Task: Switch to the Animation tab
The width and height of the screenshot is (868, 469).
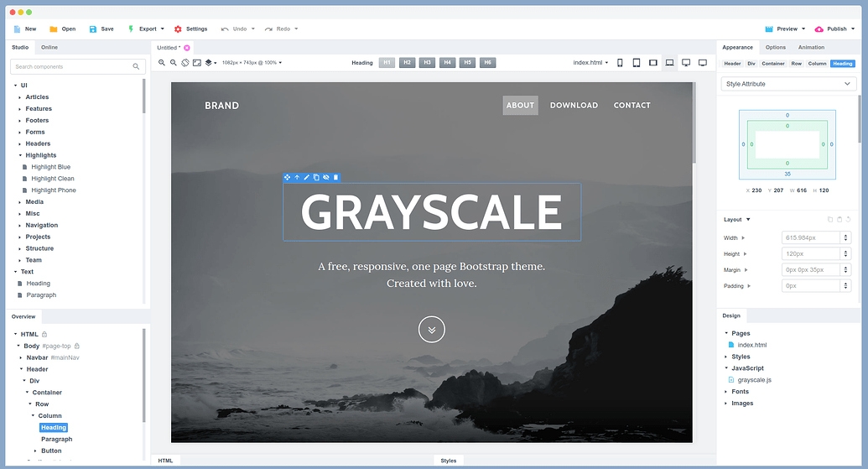Action: (x=811, y=47)
